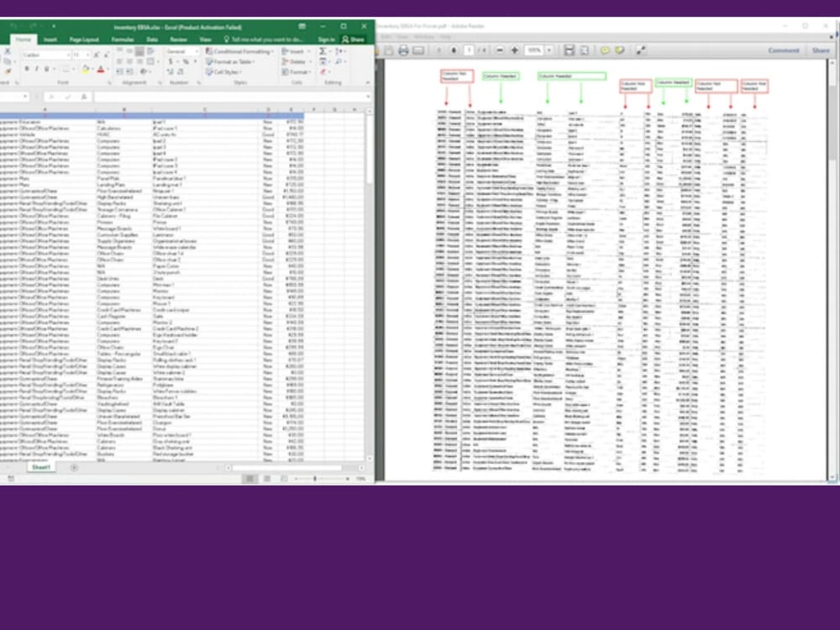Switch to Page Layout view in status bar
840x630 pixels.
(267, 479)
